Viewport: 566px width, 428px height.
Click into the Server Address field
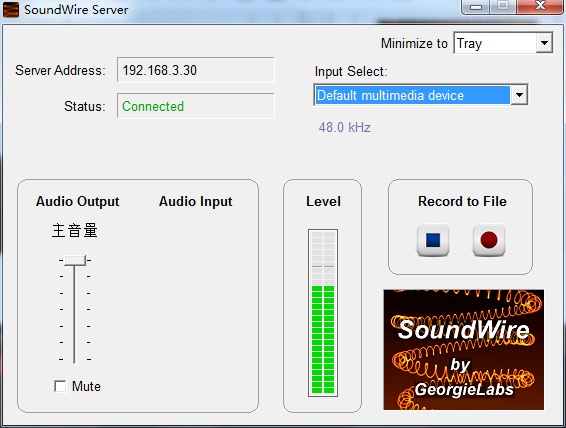(196, 70)
